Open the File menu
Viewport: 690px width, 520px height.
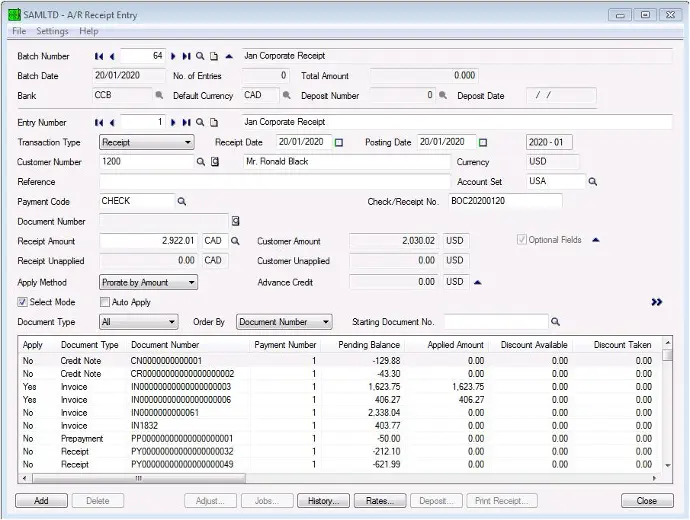pos(19,31)
